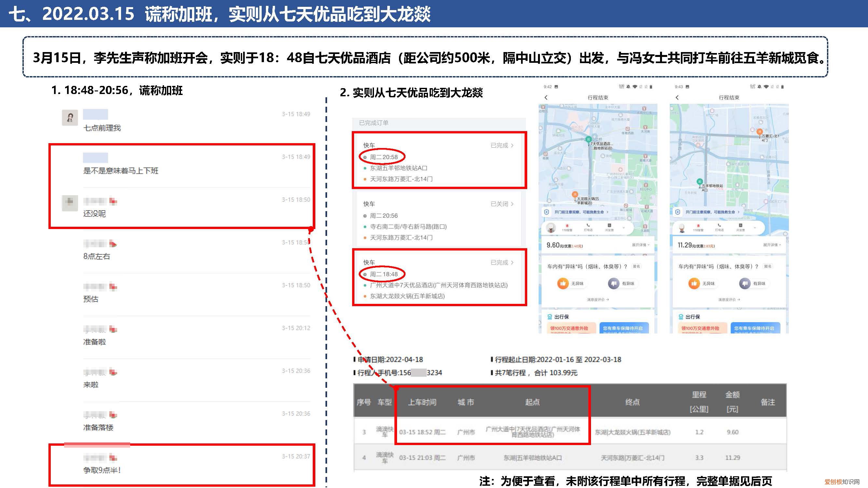Select the 有异味 thumbs-down option
This screenshot has width=868, height=488.
point(613,284)
